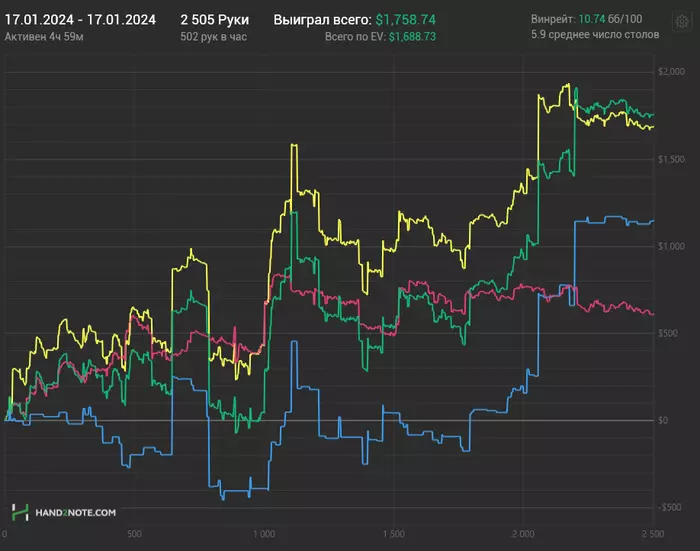Click the 1 000 hands x-axis marker
This screenshot has height=551, width=700.
pos(265,535)
